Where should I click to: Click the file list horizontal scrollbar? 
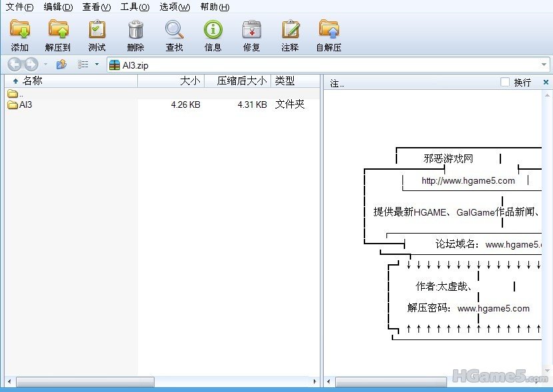click(x=85, y=382)
